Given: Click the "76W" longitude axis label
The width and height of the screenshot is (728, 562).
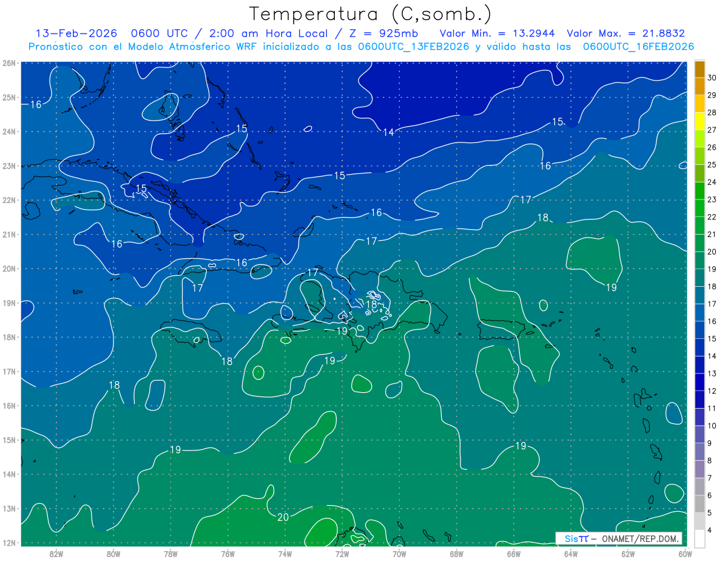Looking at the screenshot, I should (228, 553).
